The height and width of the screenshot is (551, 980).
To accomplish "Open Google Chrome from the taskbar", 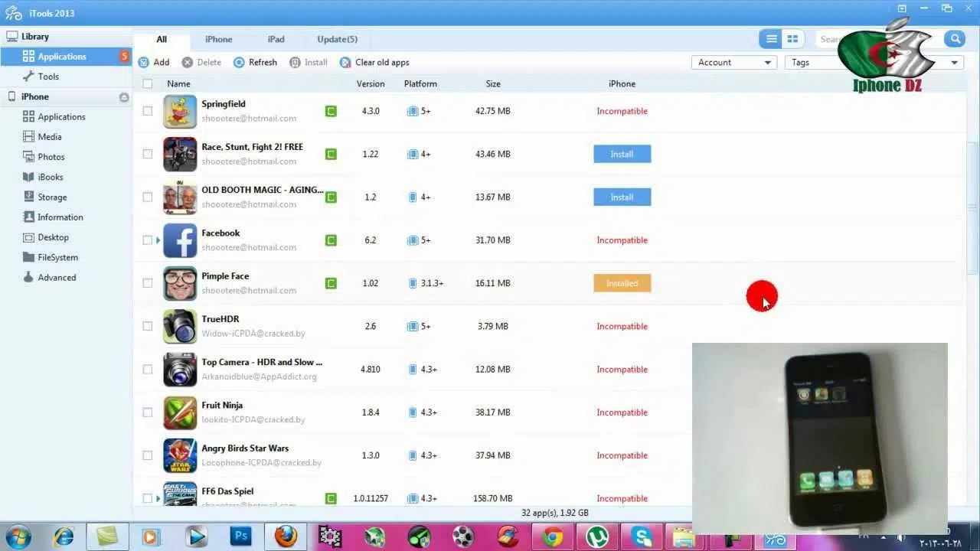I will 553,536.
